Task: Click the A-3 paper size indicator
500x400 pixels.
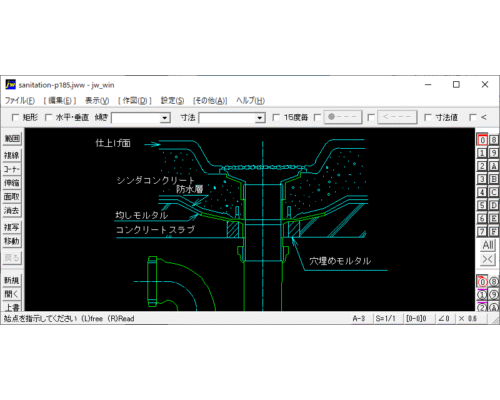Action: [359, 318]
